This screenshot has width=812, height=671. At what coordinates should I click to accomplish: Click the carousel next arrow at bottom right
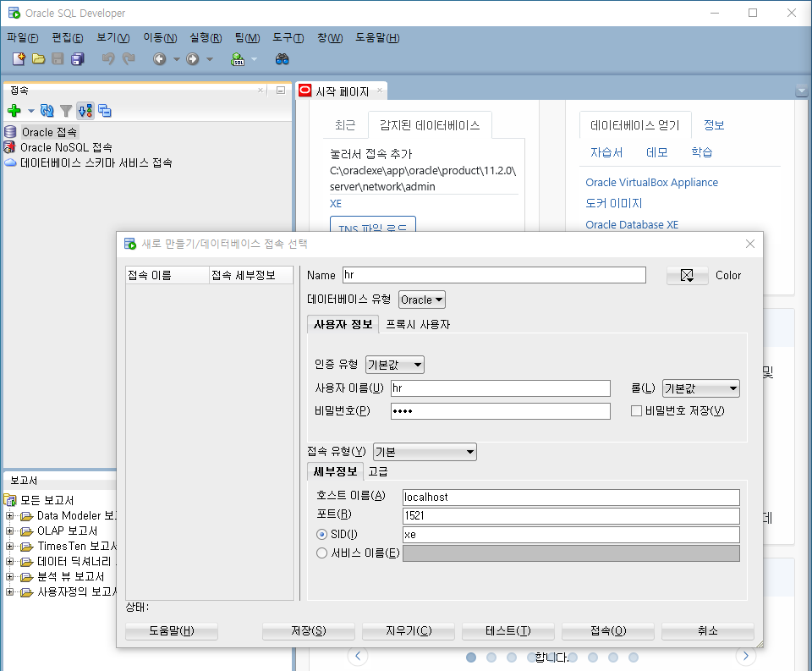click(746, 656)
